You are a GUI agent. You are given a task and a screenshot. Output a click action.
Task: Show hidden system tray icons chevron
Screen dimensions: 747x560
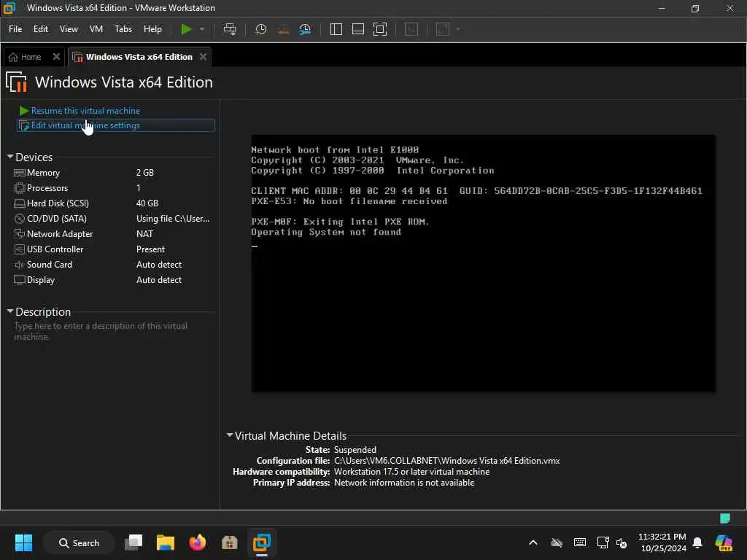click(533, 542)
